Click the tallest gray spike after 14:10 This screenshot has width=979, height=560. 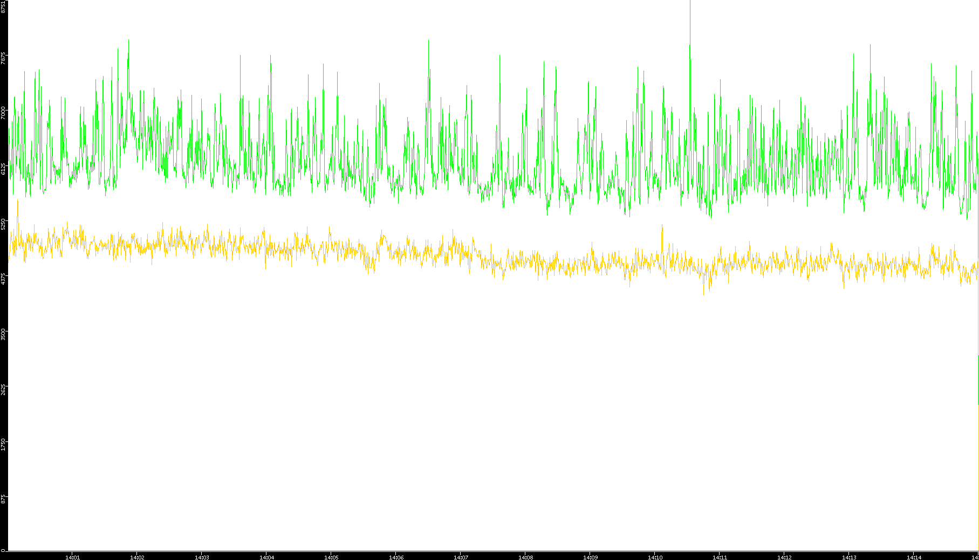tap(690, 11)
